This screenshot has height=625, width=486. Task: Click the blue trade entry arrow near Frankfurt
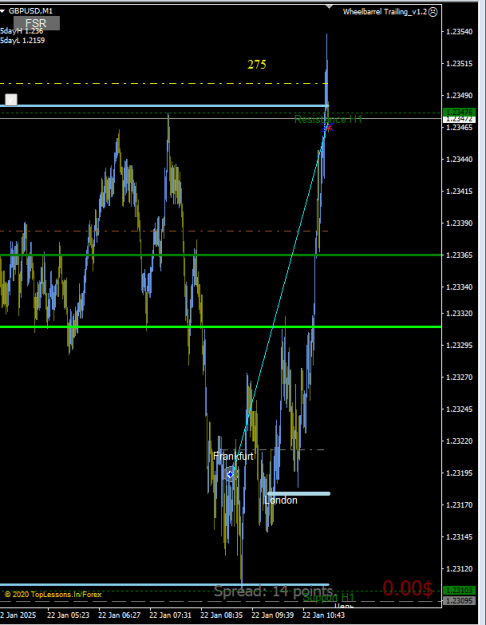click(x=230, y=474)
